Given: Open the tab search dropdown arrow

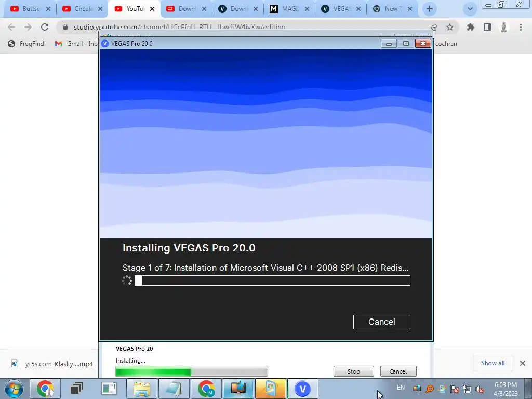Looking at the screenshot, I should pos(470,9).
